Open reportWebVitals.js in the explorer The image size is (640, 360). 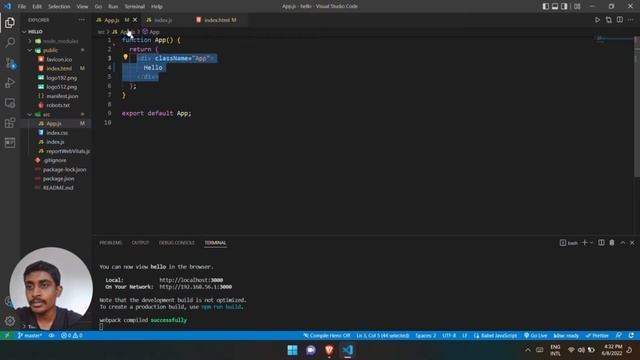click(x=68, y=151)
